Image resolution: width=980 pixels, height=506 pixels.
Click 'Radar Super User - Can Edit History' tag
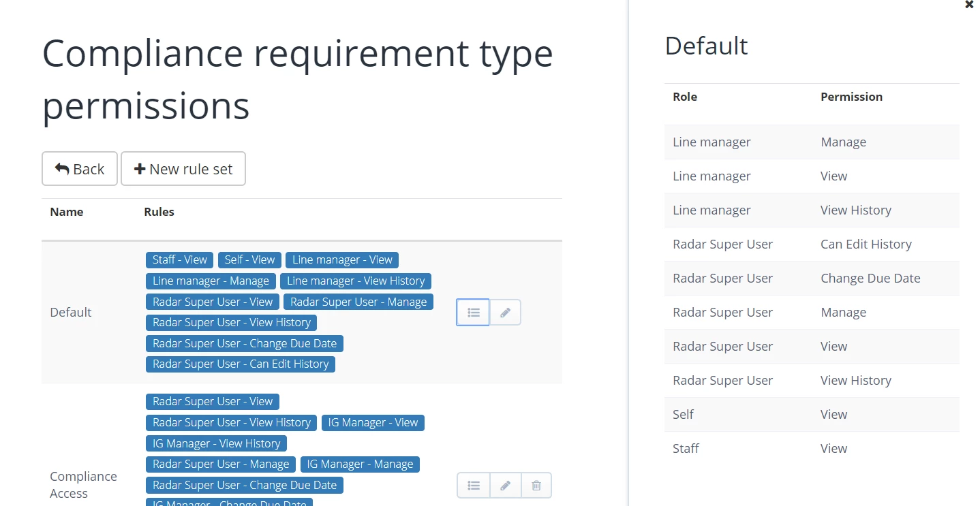pos(241,364)
